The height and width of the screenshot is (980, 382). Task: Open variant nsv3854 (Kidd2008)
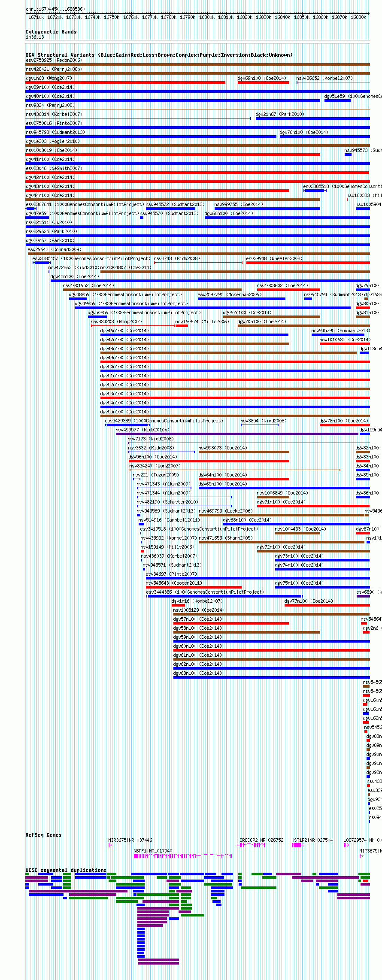click(x=264, y=421)
